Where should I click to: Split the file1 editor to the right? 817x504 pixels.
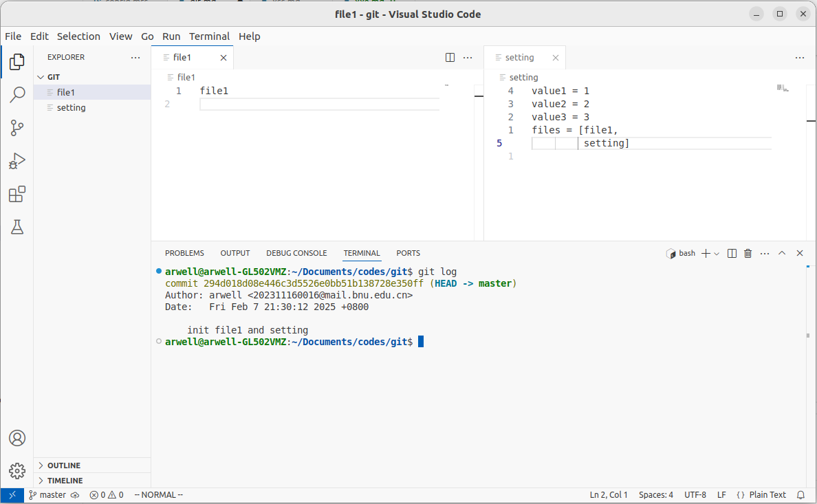[450, 58]
